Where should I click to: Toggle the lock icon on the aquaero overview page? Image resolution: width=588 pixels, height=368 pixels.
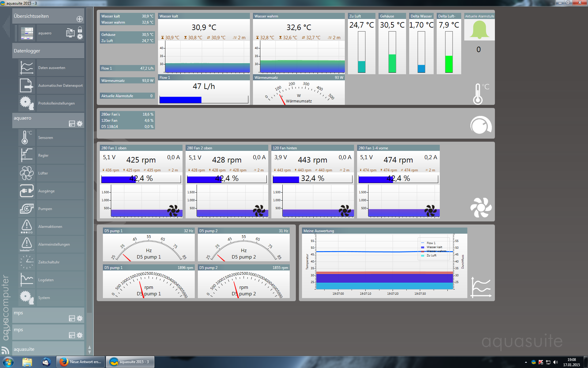tap(80, 29)
